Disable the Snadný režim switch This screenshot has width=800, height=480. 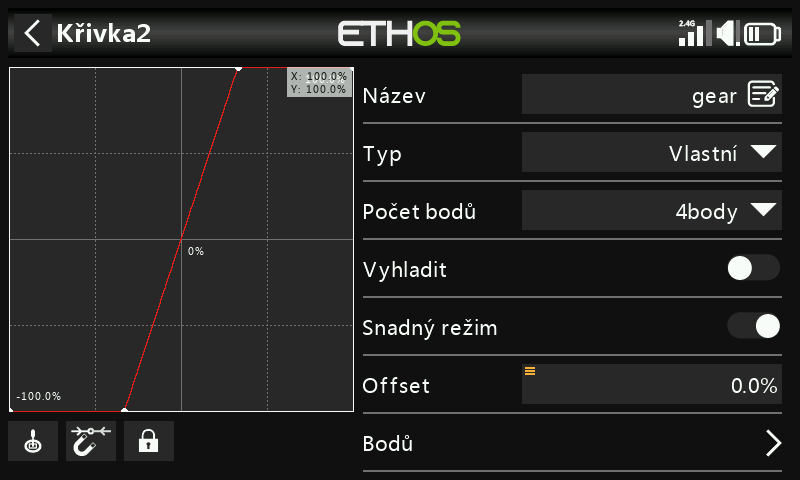[753, 326]
